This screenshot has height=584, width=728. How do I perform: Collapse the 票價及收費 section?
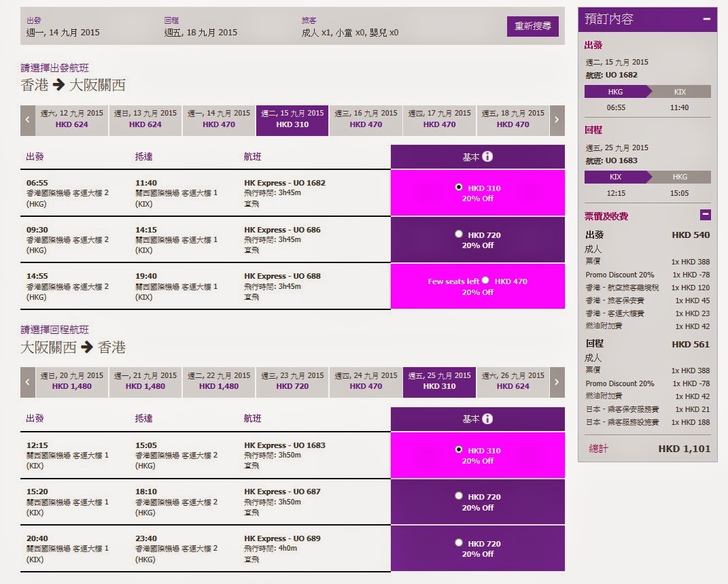pyautogui.click(x=705, y=215)
